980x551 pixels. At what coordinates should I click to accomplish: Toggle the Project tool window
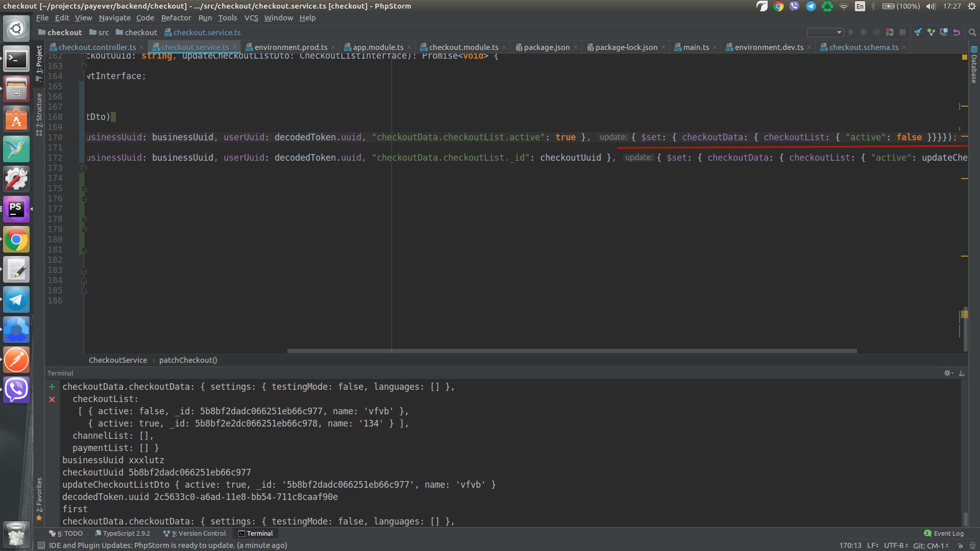click(39, 60)
